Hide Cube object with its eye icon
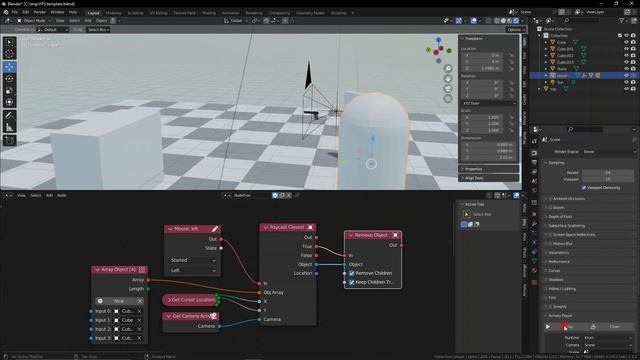 626,42
